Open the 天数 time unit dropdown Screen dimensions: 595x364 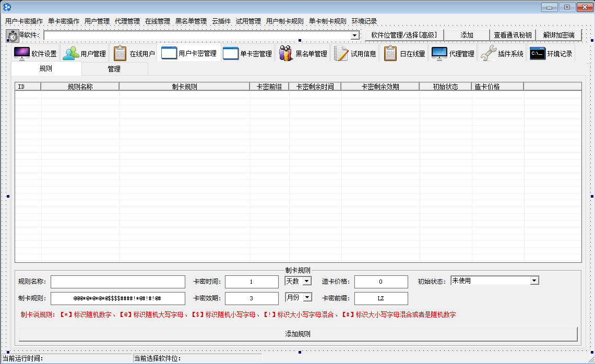[306, 281]
